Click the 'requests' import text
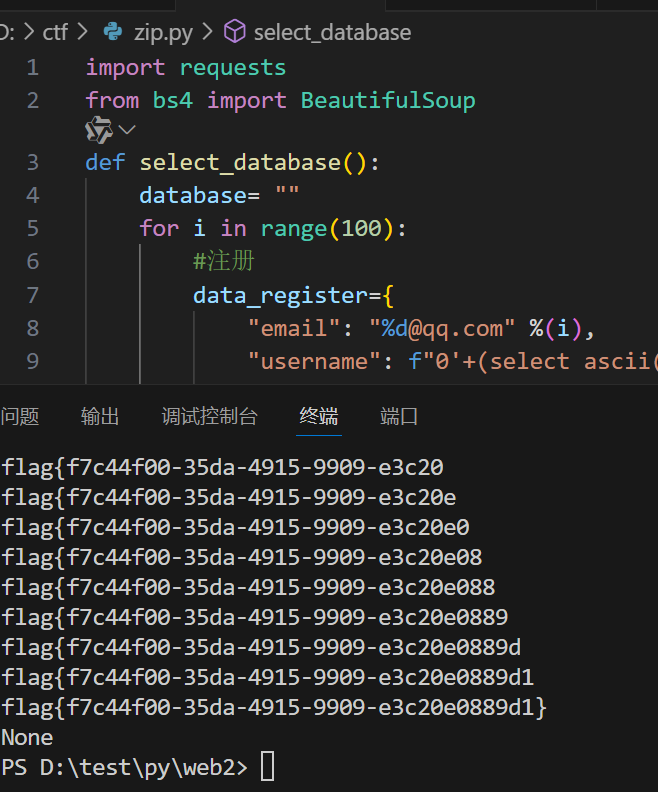The image size is (658, 792). click(x=233, y=68)
